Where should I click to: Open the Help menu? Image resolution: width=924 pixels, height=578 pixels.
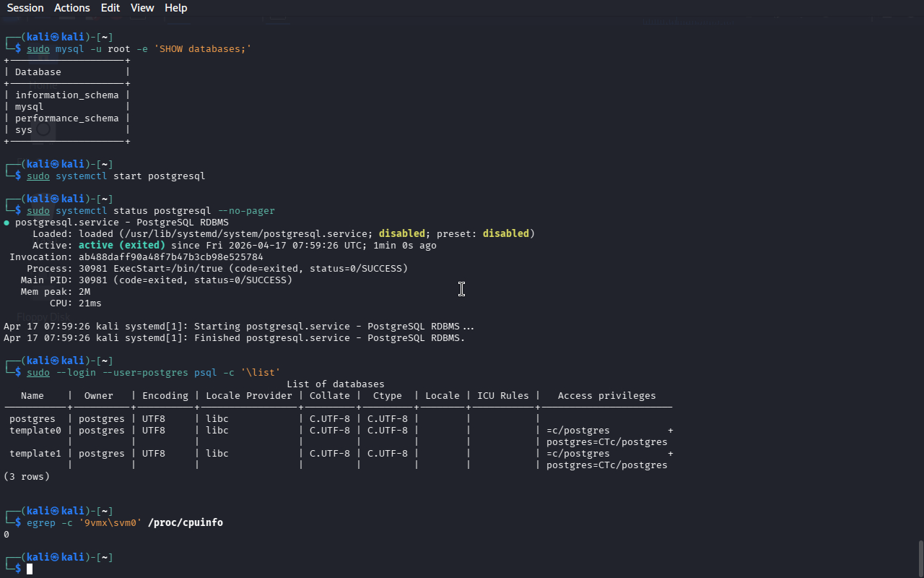pos(175,8)
